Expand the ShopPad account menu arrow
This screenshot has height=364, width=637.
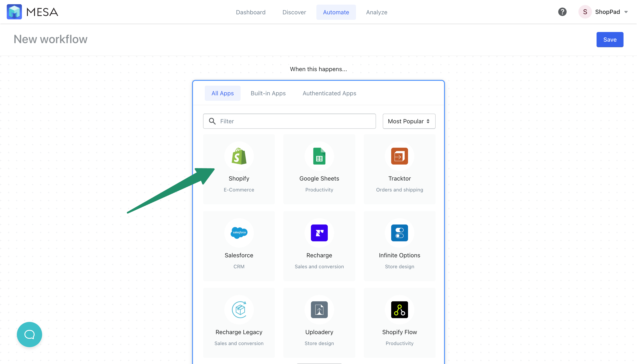coord(626,12)
